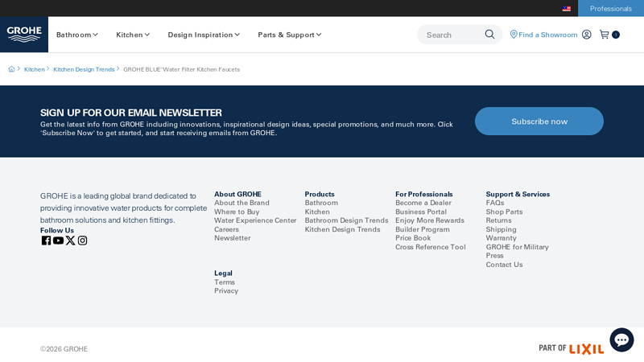Open GROHE Instagram icon
Image resolution: width=644 pixels, height=362 pixels.
pos(82,241)
